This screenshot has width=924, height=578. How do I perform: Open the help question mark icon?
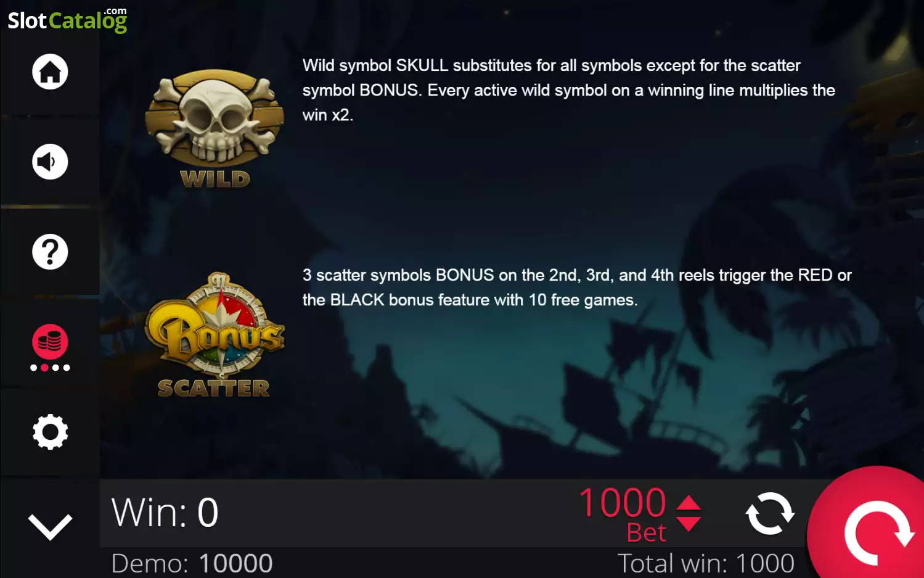(50, 252)
